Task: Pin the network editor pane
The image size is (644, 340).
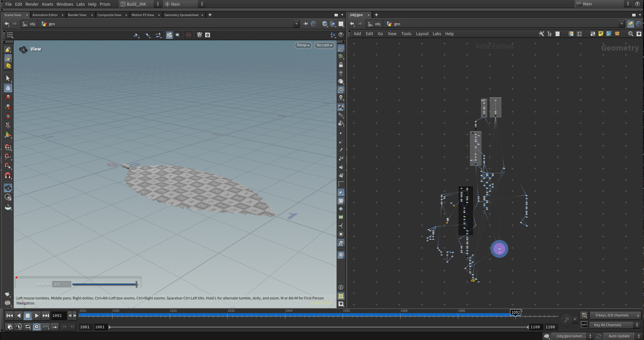Action: 631,24
